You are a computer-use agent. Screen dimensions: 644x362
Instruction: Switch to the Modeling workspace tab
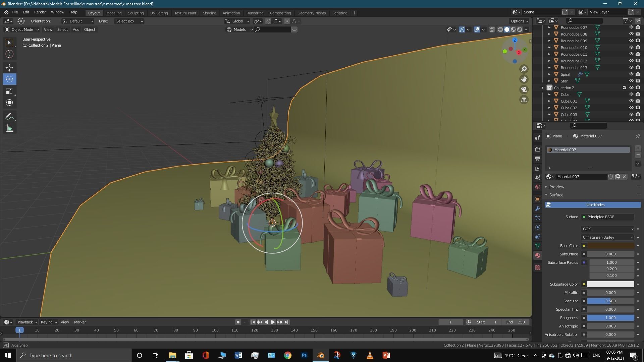pyautogui.click(x=114, y=13)
